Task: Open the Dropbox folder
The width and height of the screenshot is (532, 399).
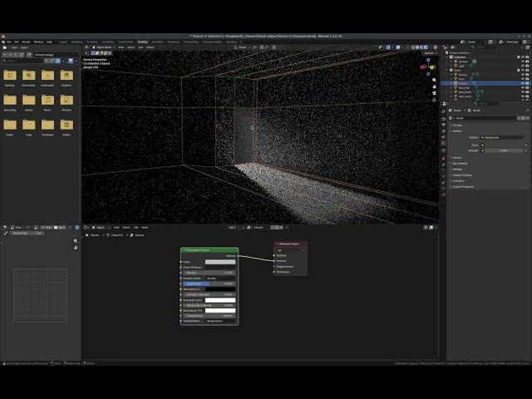Action: 66,75
